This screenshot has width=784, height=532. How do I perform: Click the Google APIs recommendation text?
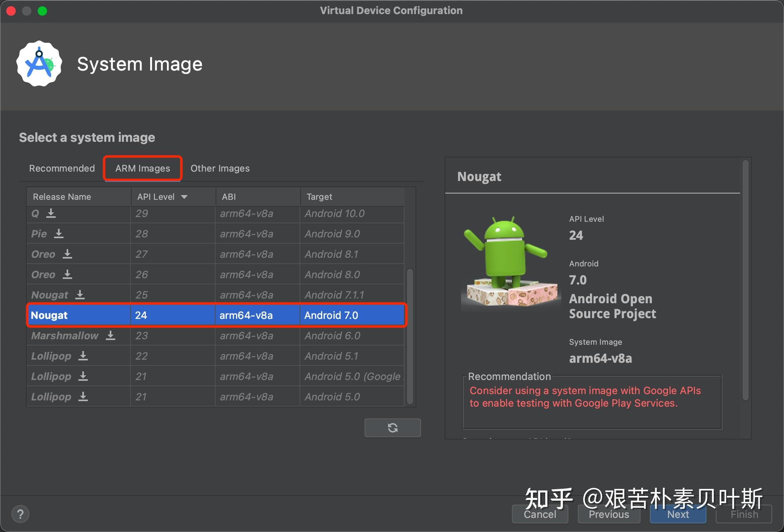click(x=585, y=397)
